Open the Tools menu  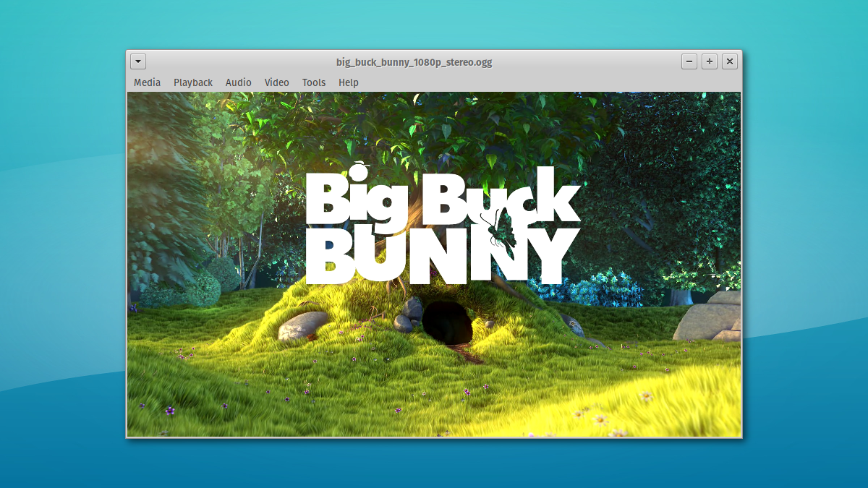coord(314,82)
